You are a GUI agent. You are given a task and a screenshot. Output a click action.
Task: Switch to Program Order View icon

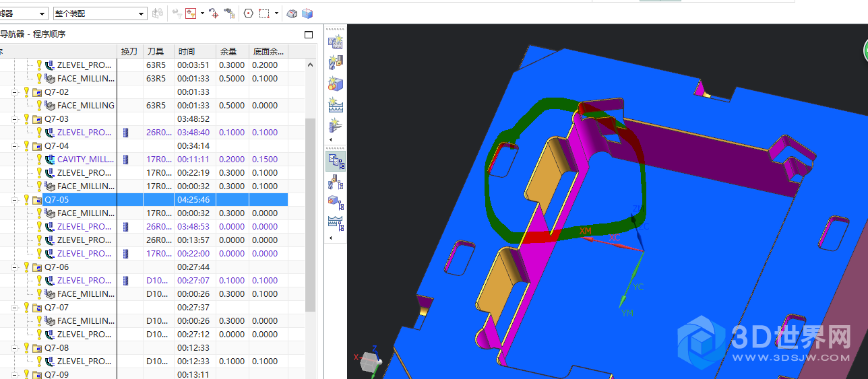(335, 160)
